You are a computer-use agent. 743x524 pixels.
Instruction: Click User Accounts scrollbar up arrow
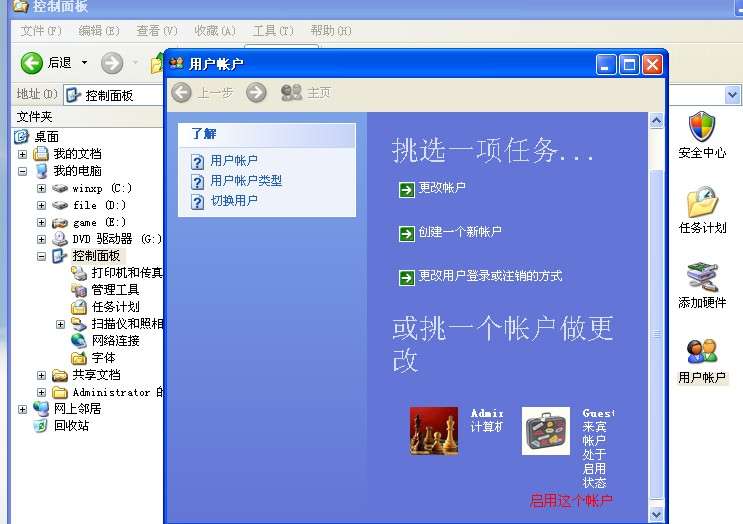[656, 121]
